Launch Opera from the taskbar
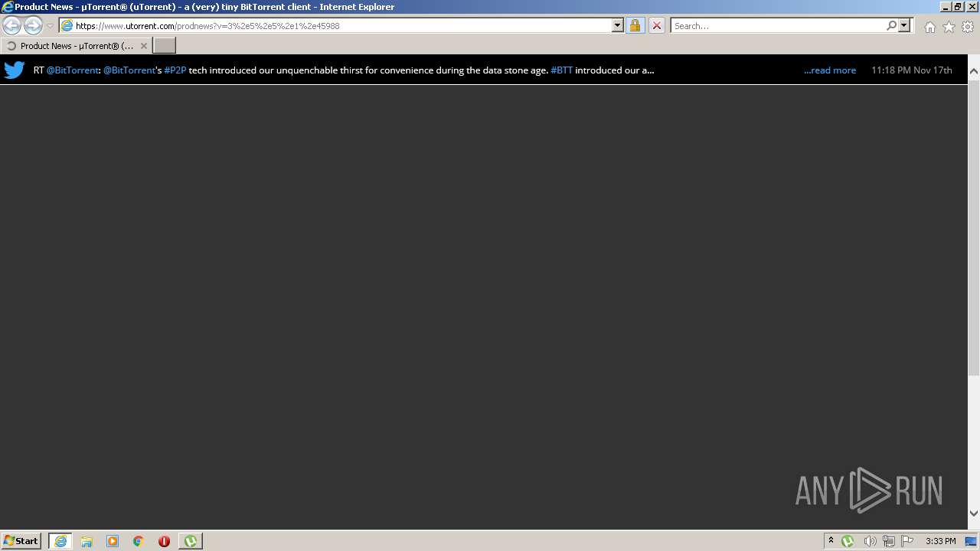Image resolution: width=980 pixels, height=551 pixels. coord(164,541)
